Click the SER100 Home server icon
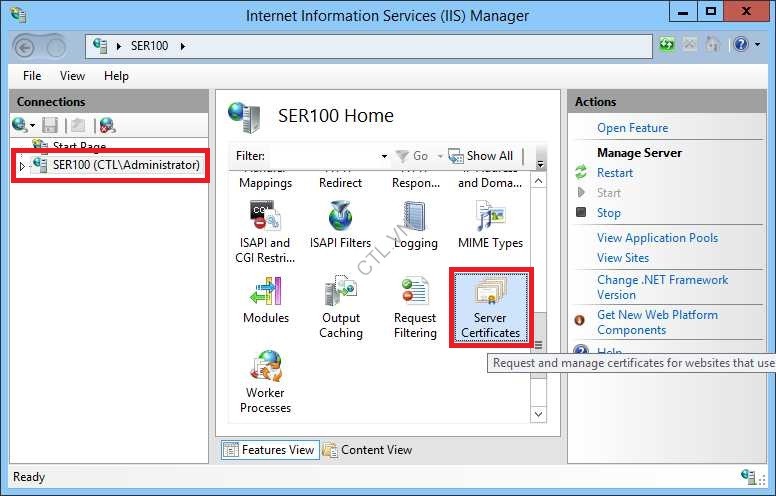The image size is (776, 496). point(244,117)
